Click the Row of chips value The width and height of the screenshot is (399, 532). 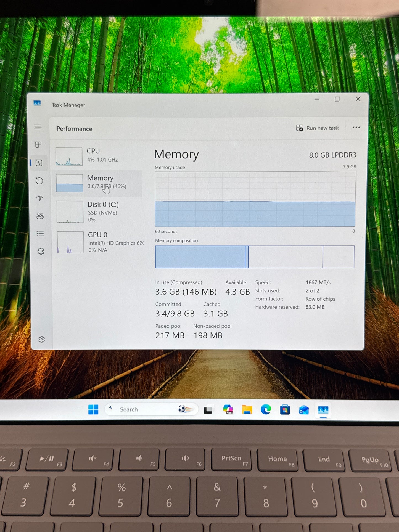[320, 299]
